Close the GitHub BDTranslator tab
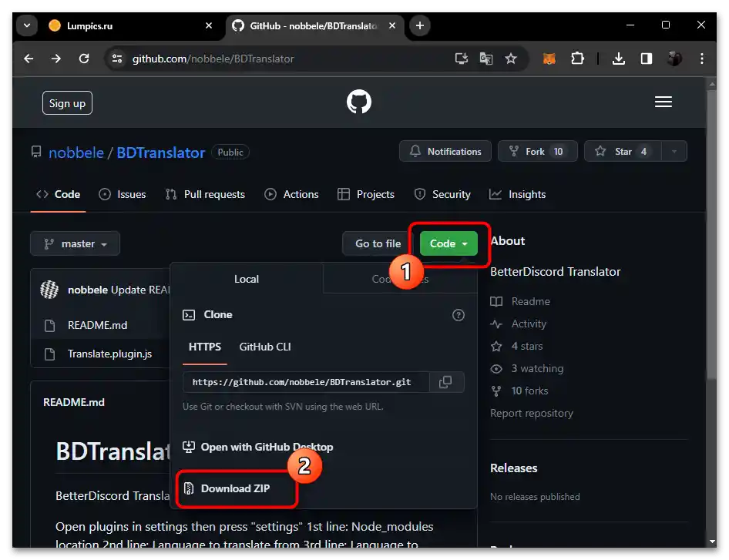Image resolution: width=729 pixels, height=560 pixels. point(392,25)
